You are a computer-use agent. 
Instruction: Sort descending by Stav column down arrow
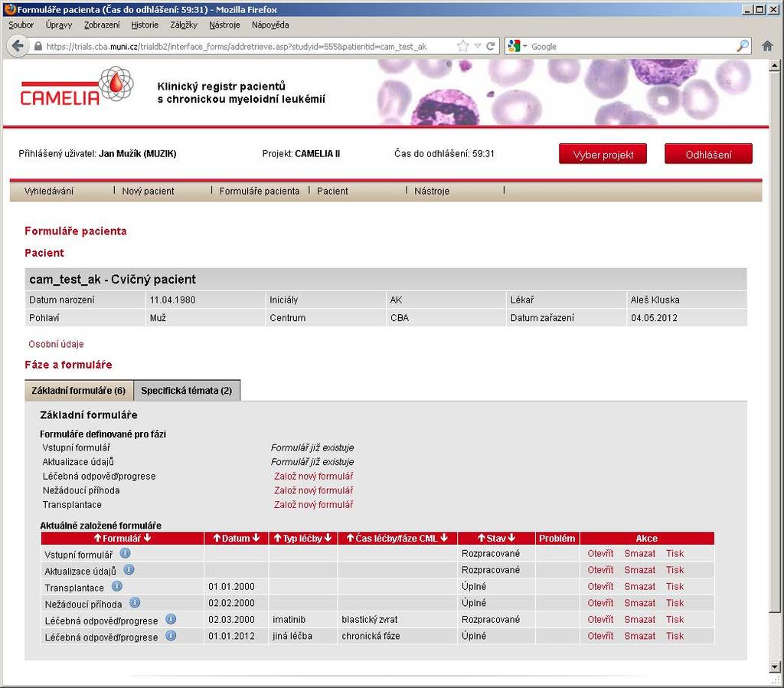click(511, 539)
